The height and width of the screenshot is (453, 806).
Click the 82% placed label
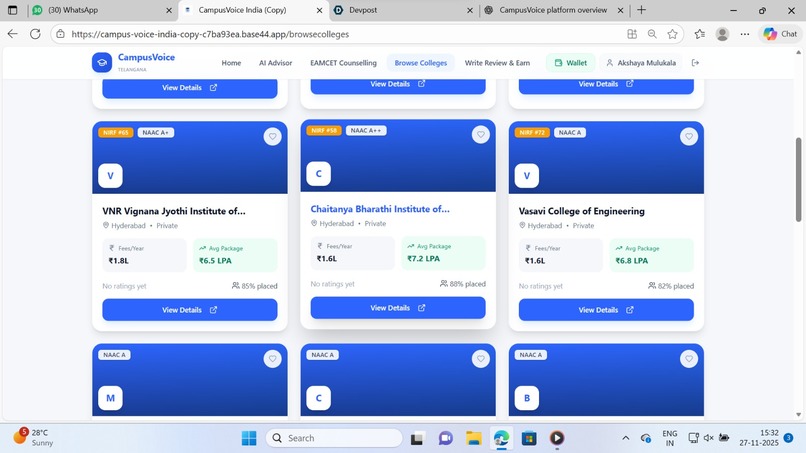(671, 286)
